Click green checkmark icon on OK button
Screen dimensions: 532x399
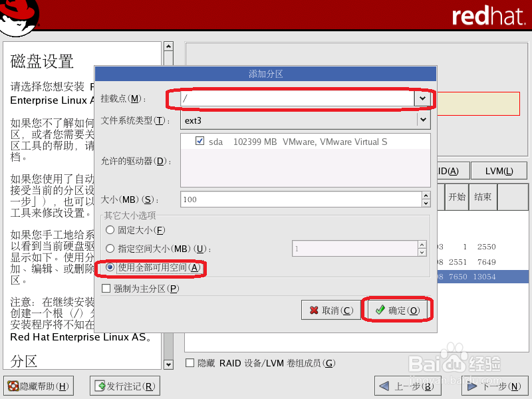pyautogui.click(x=380, y=310)
